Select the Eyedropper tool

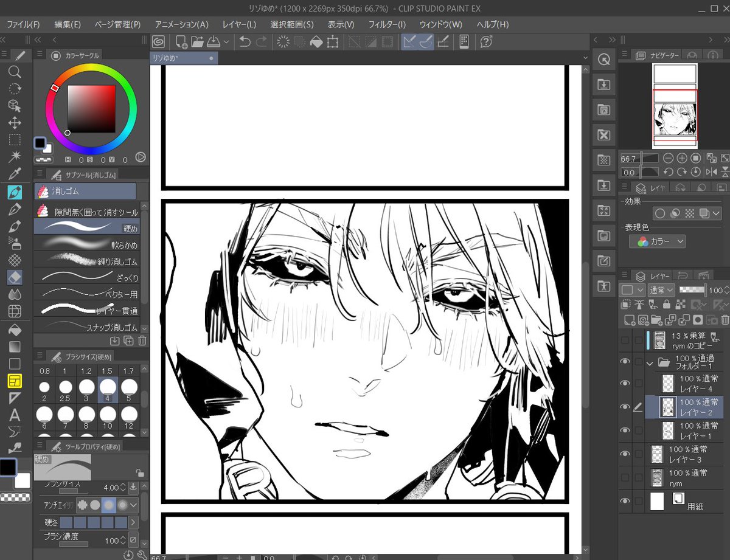(15, 175)
